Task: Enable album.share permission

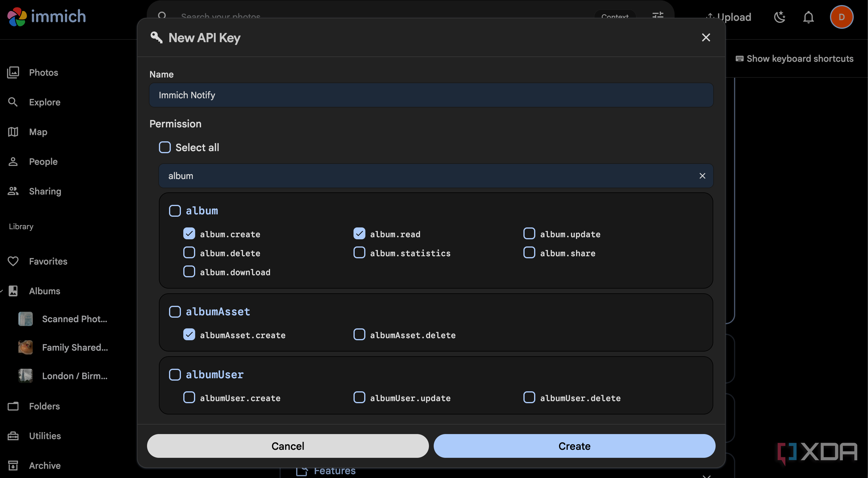Action: pos(529,252)
